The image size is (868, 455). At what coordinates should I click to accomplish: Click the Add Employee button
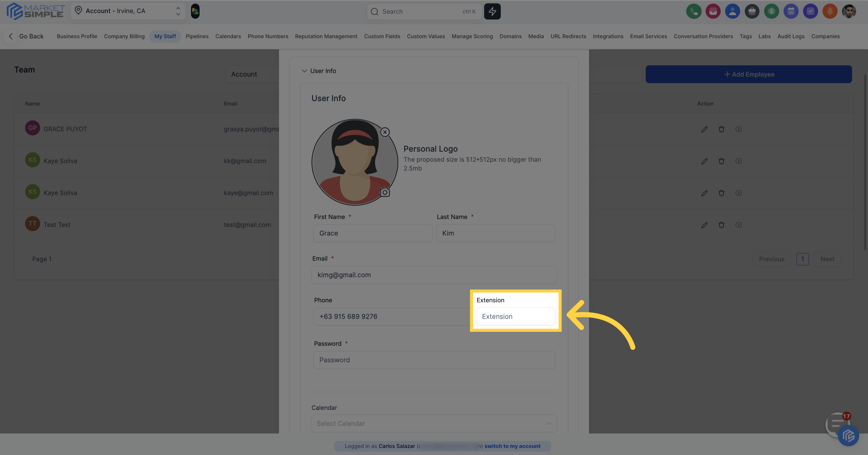pos(748,74)
